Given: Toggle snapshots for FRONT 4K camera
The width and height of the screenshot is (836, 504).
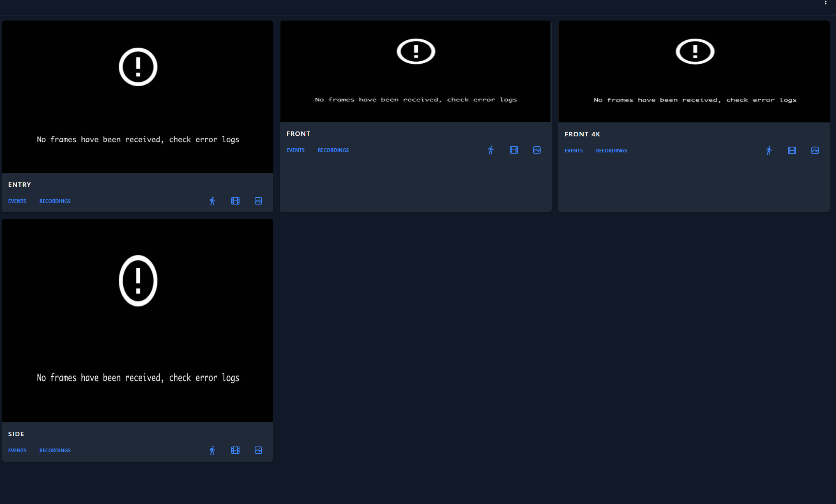Looking at the screenshot, I should 815,150.
